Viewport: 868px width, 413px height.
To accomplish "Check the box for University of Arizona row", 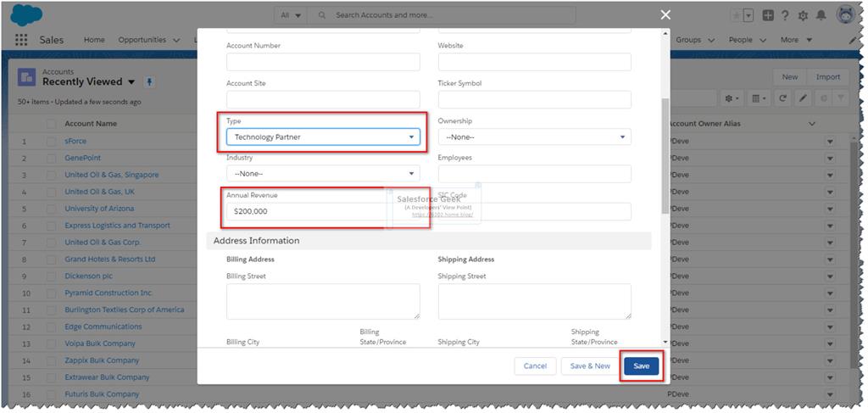I will [x=52, y=209].
